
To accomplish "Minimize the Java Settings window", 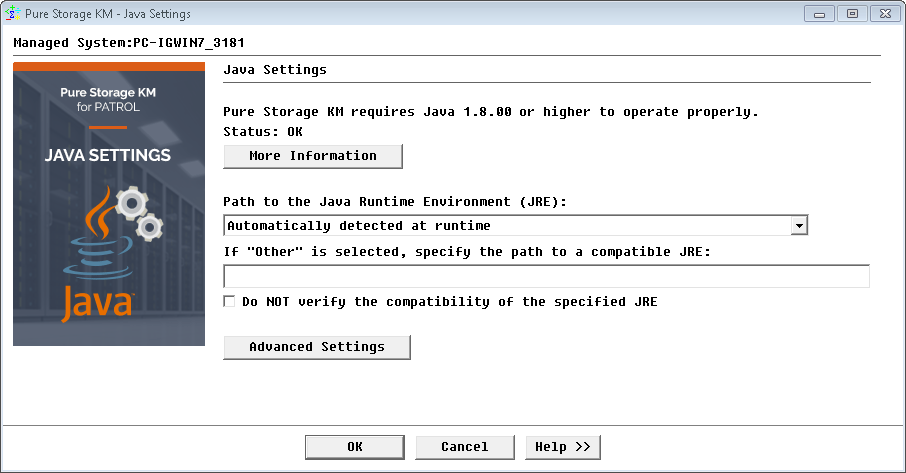I will pos(822,14).
